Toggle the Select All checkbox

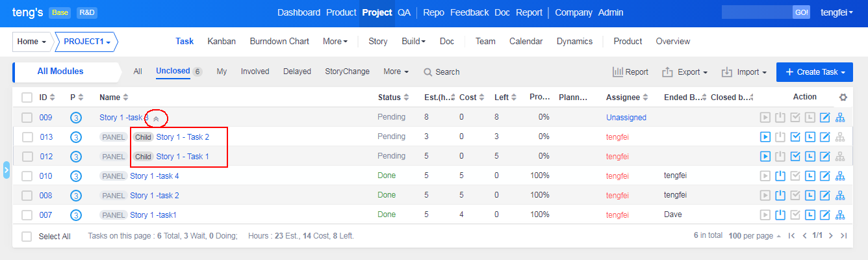click(x=27, y=237)
